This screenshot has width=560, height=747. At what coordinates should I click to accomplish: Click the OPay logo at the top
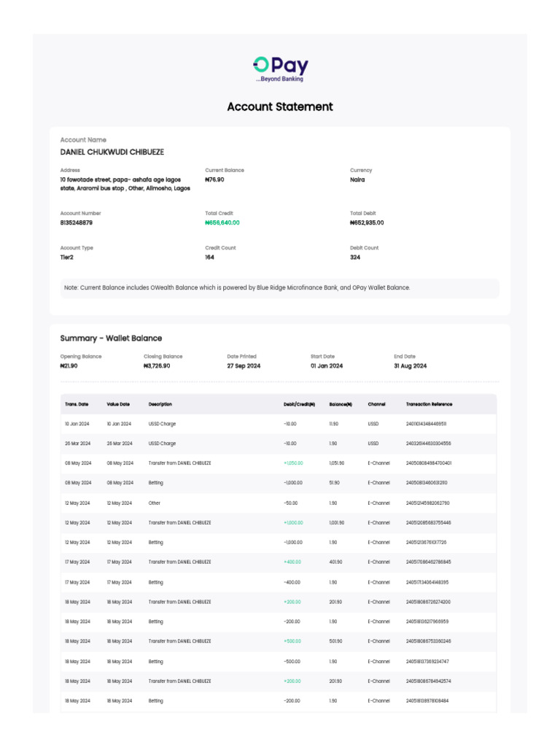280,69
